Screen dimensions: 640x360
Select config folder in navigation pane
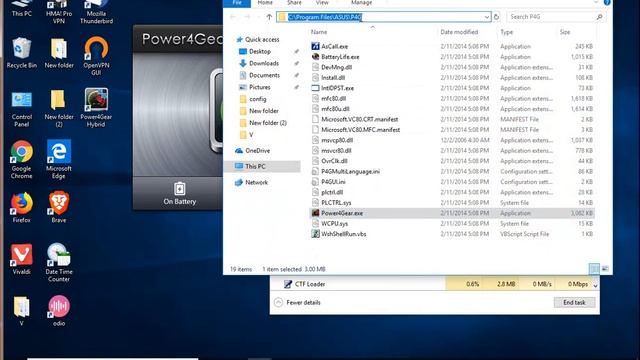(x=258, y=99)
